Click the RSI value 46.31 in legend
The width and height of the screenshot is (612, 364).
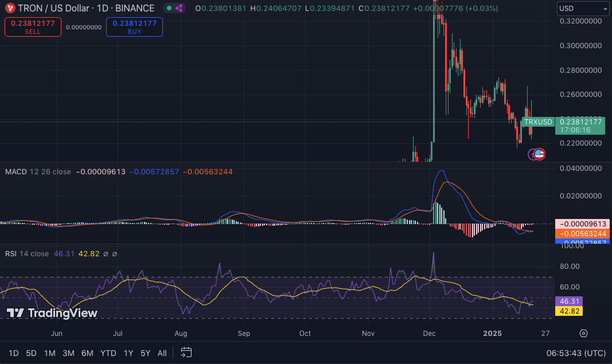point(64,253)
